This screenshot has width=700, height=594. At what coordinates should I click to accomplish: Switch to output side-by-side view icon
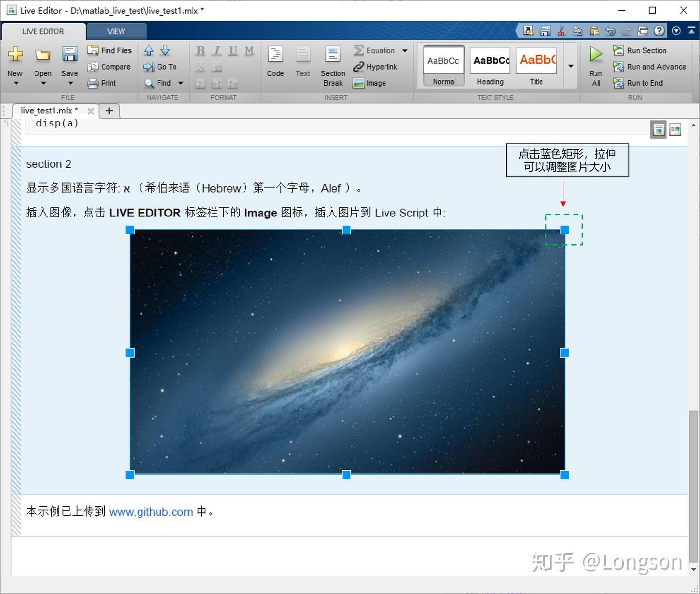675,129
